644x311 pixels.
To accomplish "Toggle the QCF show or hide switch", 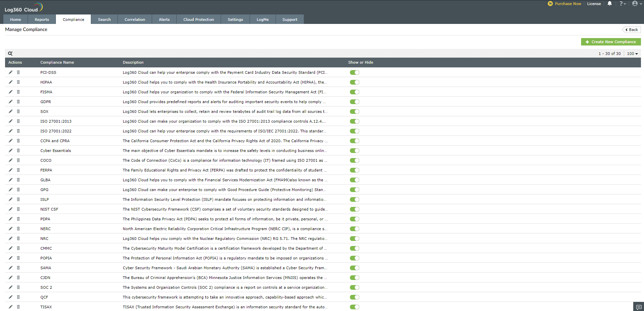I will pyautogui.click(x=355, y=297).
